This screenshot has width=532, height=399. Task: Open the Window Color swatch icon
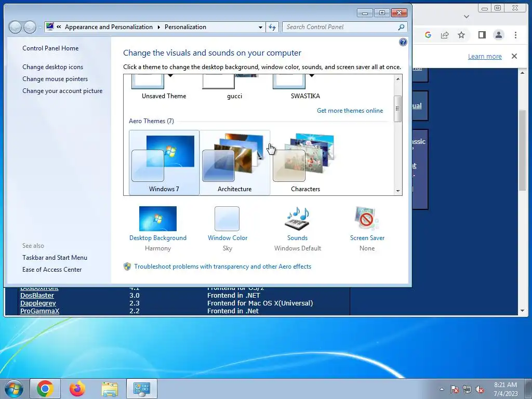[227, 219]
